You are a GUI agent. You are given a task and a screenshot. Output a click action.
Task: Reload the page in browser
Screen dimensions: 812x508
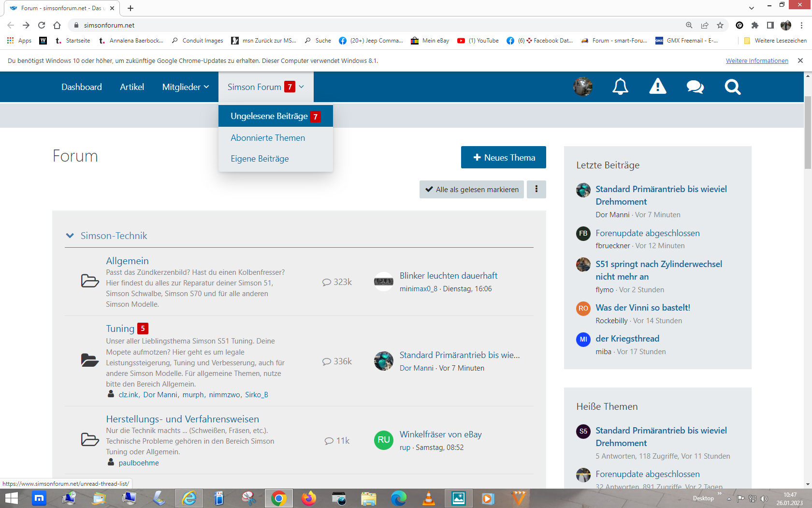[42, 25]
